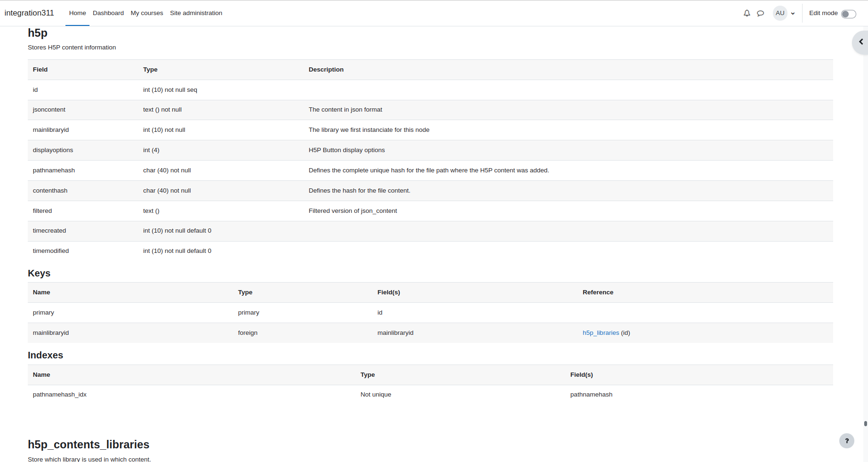Click the Indexes section heading

(45, 356)
